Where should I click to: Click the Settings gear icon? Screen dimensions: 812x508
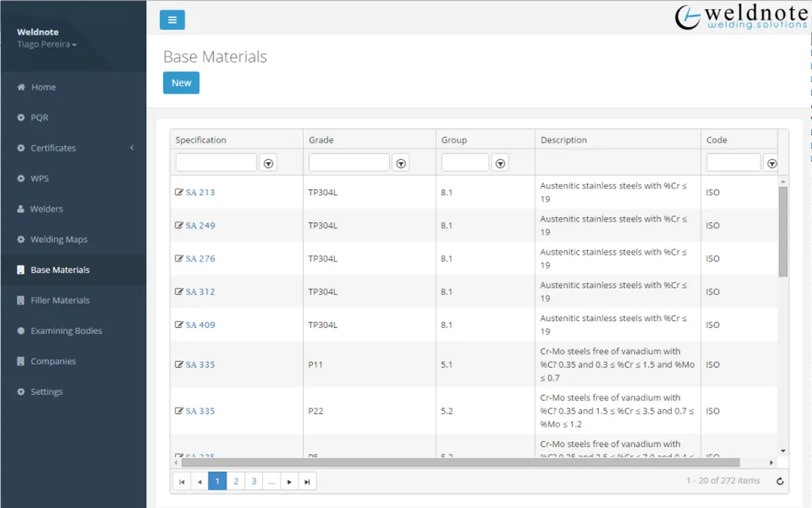point(21,392)
